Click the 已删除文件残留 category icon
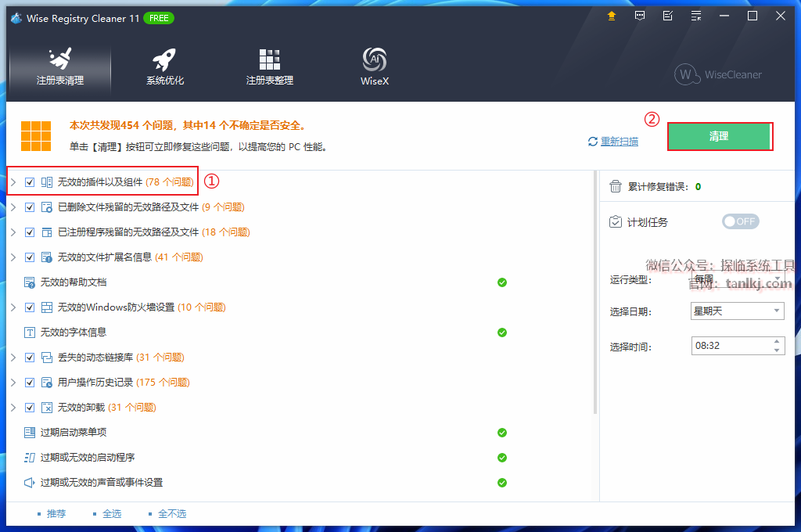 [46, 207]
